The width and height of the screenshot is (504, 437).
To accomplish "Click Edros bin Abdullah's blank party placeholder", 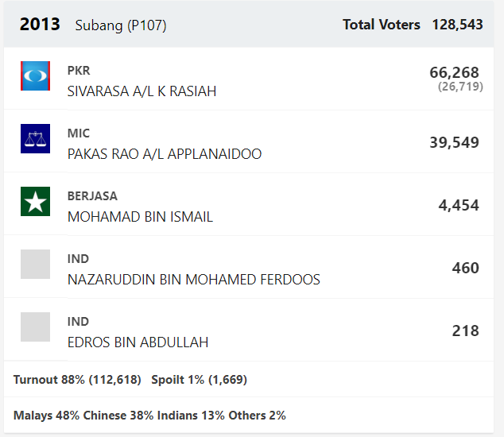I will tap(35, 327).
